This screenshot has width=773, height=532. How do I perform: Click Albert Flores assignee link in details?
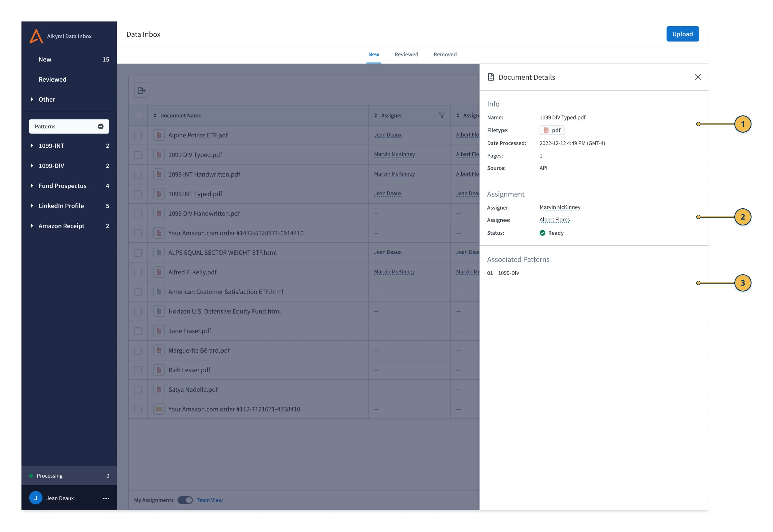coord(555,220)
